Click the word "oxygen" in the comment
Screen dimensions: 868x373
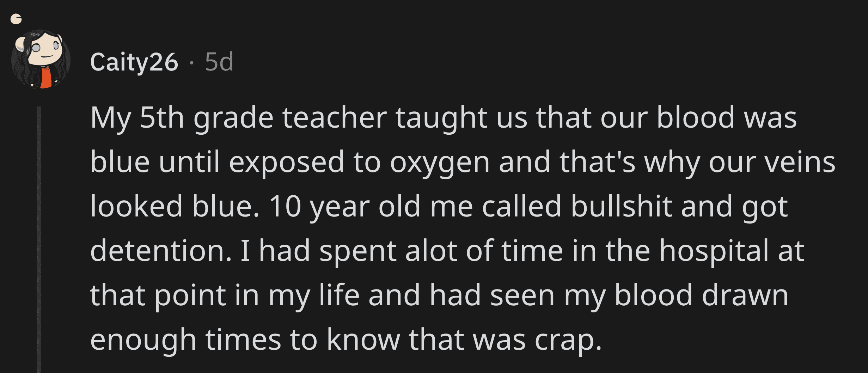click(440, 162)
